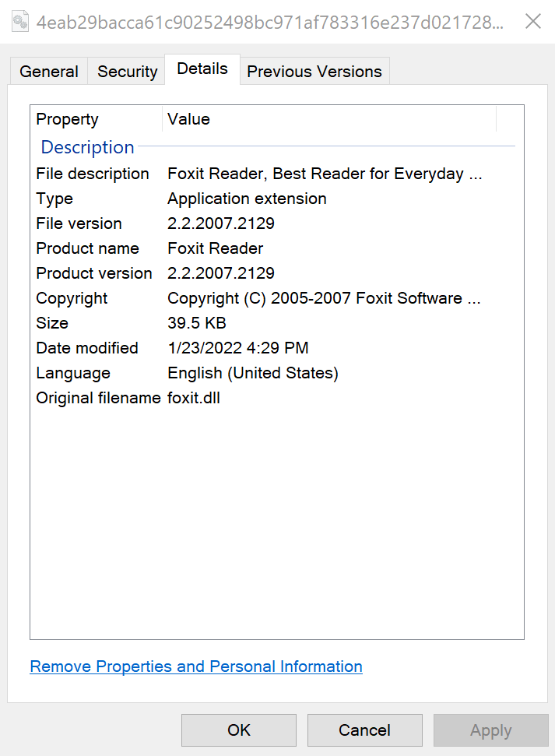
Task: Click the Cancel button
Action: point(364,730)
